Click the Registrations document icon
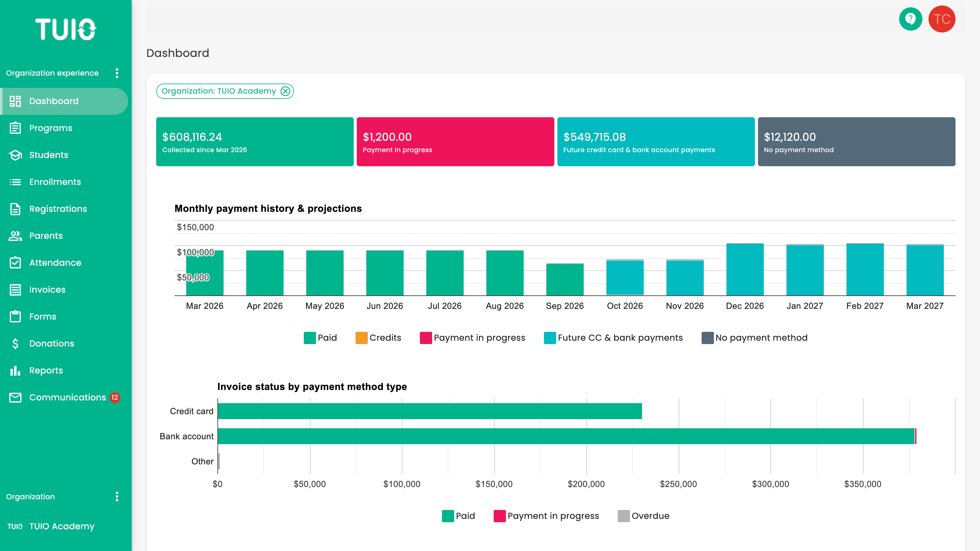980x551 pixels. [x=15, y=209]
